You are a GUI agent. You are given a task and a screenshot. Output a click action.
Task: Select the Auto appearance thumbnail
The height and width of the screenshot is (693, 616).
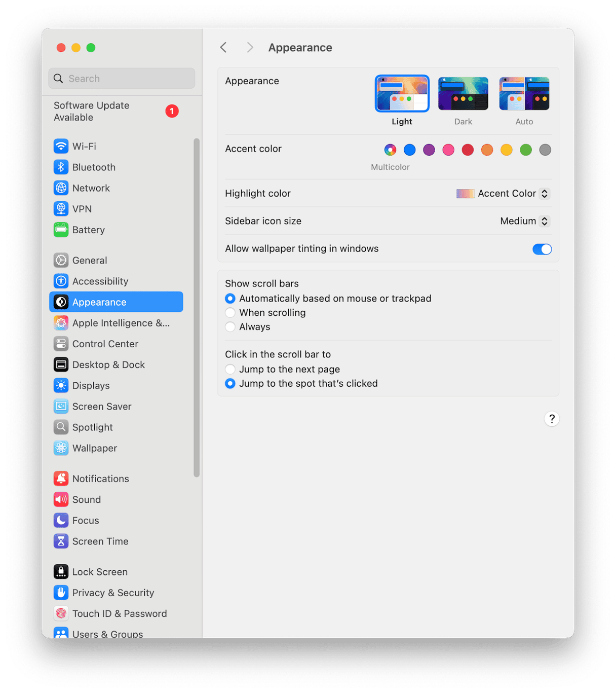524,93
